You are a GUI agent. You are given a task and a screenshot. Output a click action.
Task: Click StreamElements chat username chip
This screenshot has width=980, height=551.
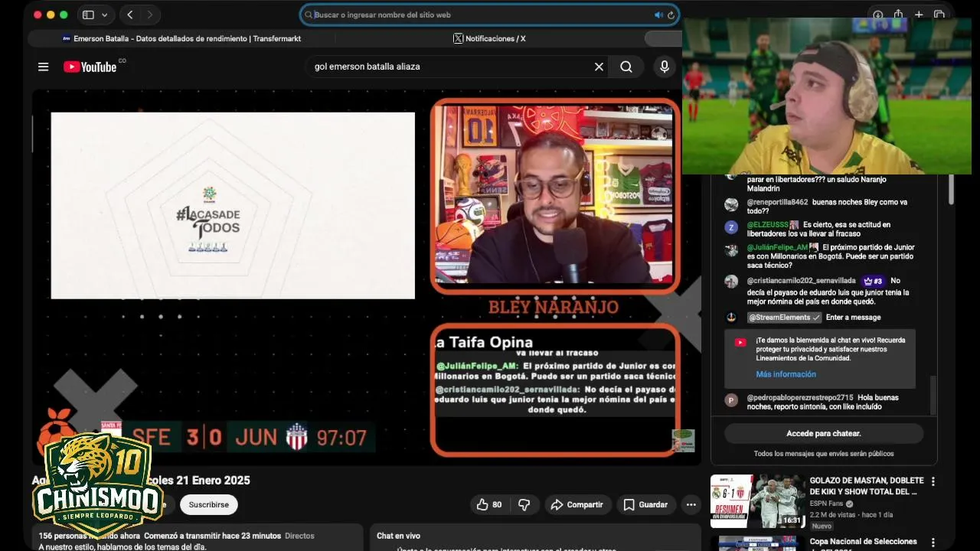(x=784, y=317)
